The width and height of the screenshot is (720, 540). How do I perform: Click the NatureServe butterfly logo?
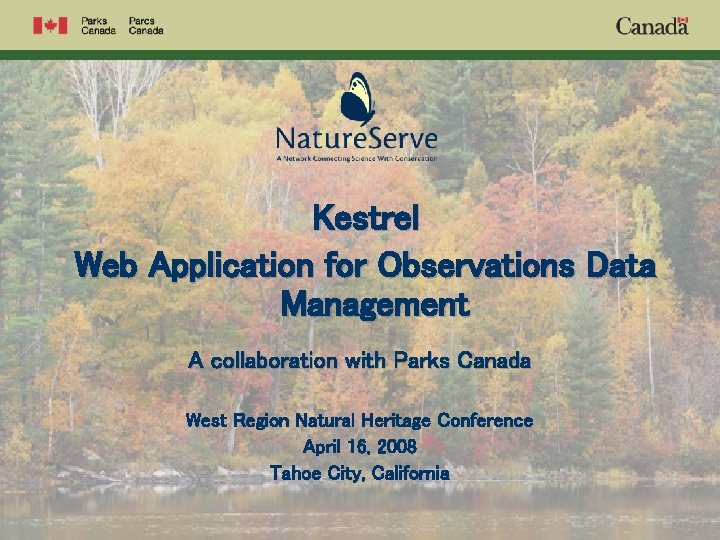pos(358,99)
